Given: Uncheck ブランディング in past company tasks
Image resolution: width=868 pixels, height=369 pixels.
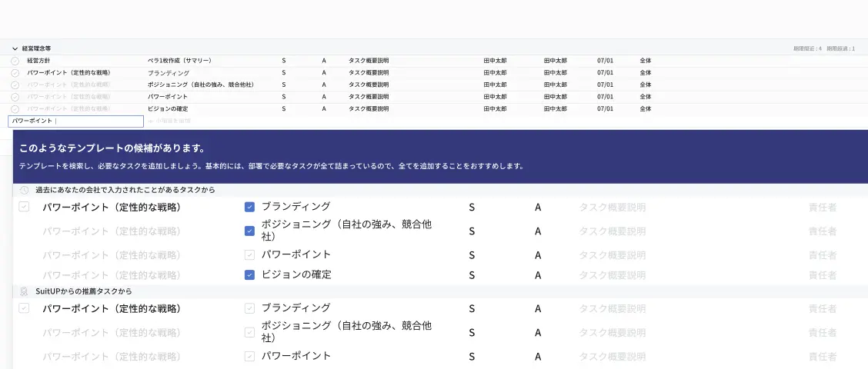Looking at the screenshot, I should point(249,207).
